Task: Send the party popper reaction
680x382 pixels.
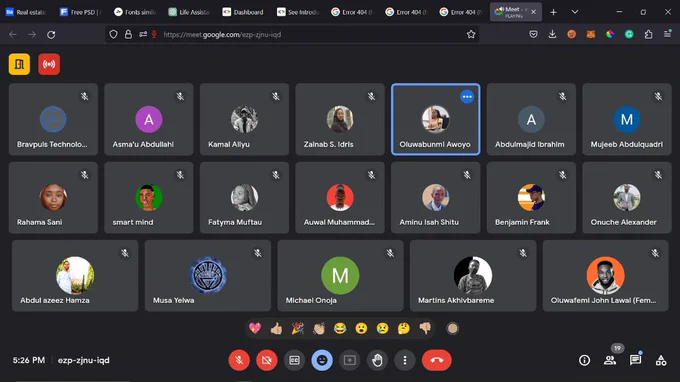Action: tap(298, 328)
